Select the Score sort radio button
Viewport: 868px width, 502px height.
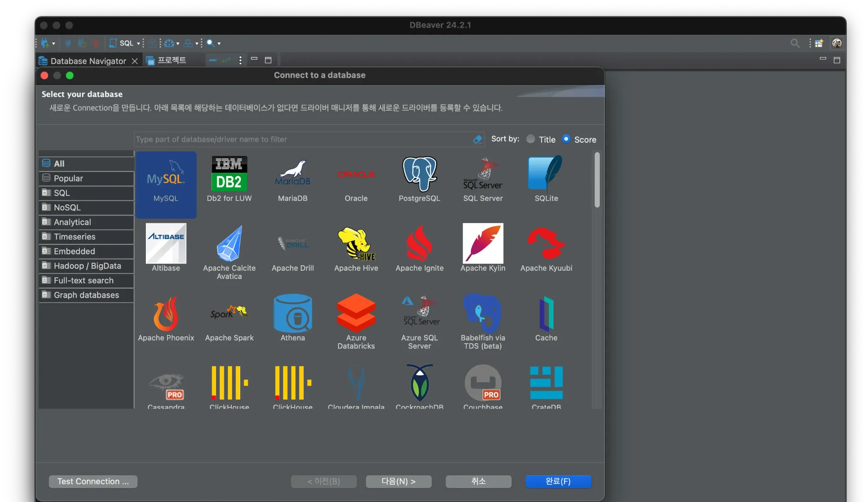[x=566, y=139]
